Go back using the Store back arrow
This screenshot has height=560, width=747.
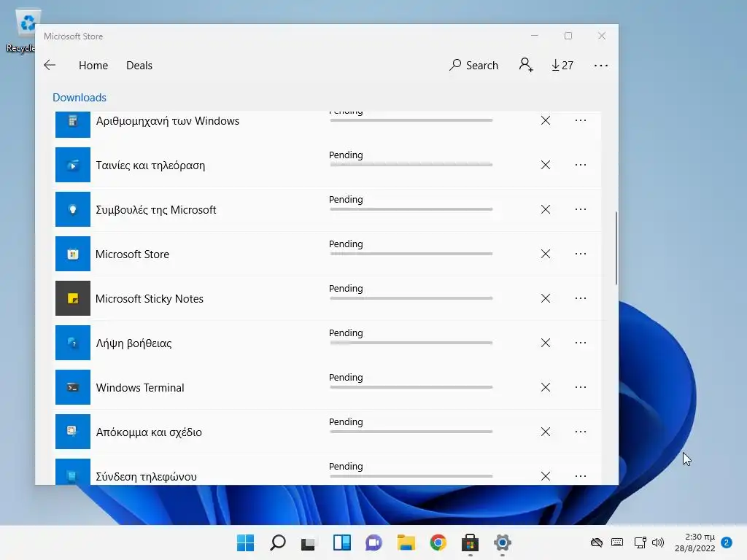point(50,65)
